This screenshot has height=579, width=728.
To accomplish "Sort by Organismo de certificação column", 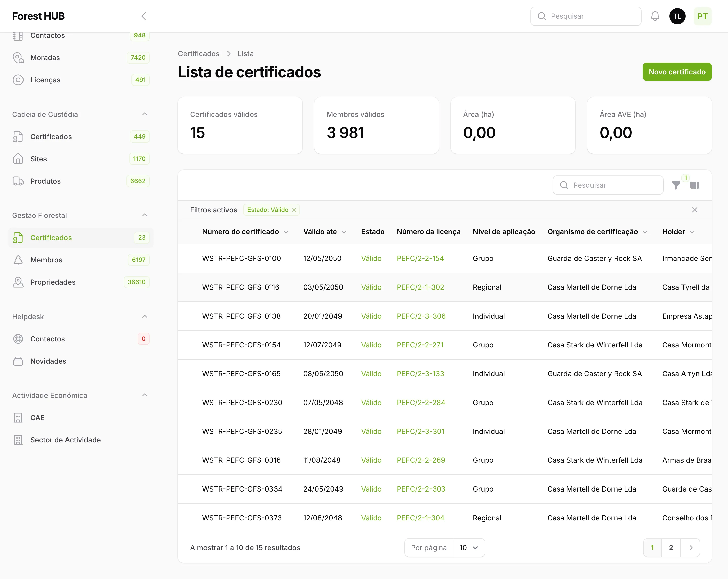I will [597, 232].
